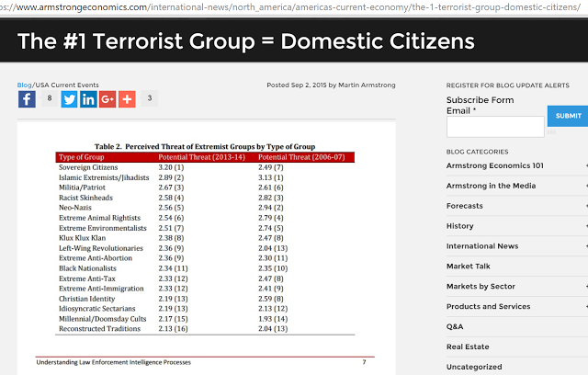This screenshot has height=375, width=588.
Task: Share the post on Google Plus
Action: tap(107, 99)
